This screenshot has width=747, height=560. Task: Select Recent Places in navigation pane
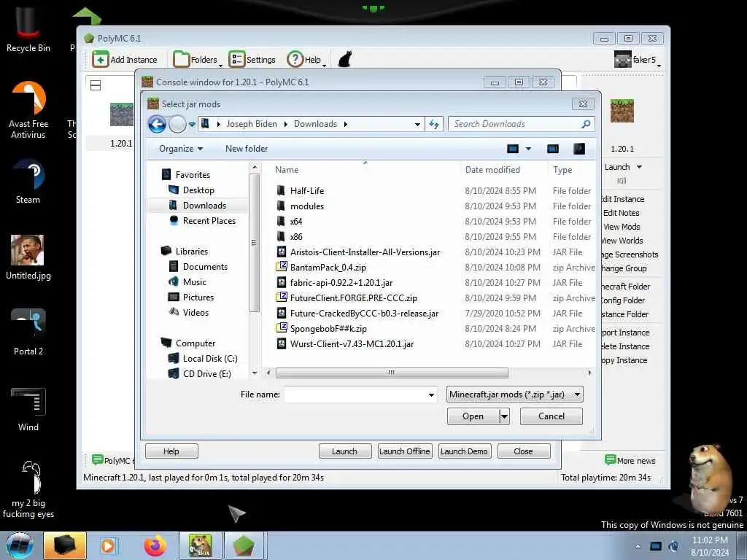pyautogui.click(x=209, y=220)
